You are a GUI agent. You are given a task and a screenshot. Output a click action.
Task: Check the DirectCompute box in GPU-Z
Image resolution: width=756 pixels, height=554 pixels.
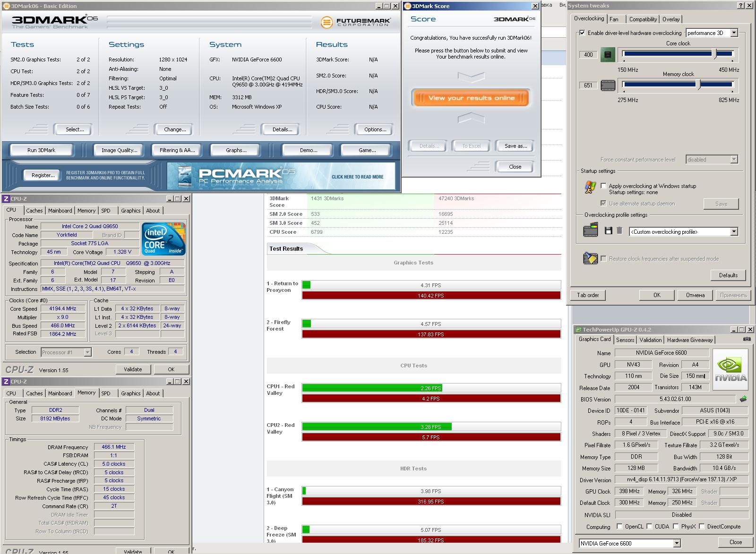click(702, 527)
